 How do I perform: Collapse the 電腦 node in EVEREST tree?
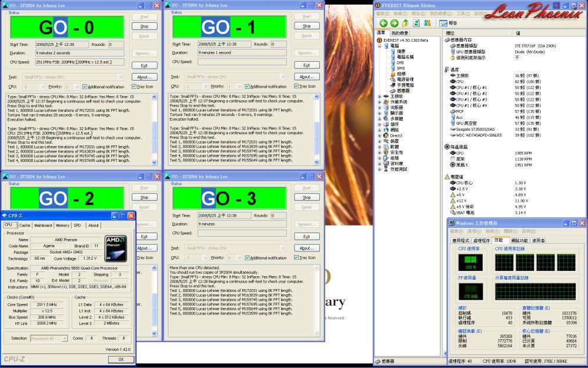coord(379,46)
